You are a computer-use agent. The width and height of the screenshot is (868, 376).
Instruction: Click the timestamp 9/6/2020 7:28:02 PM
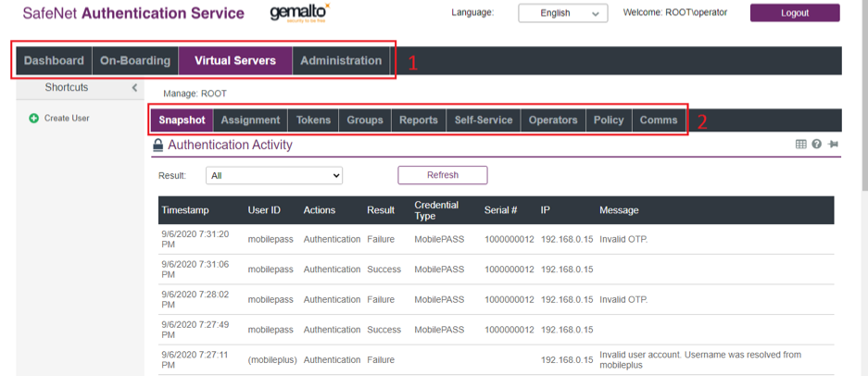click(x=195, y=299)
